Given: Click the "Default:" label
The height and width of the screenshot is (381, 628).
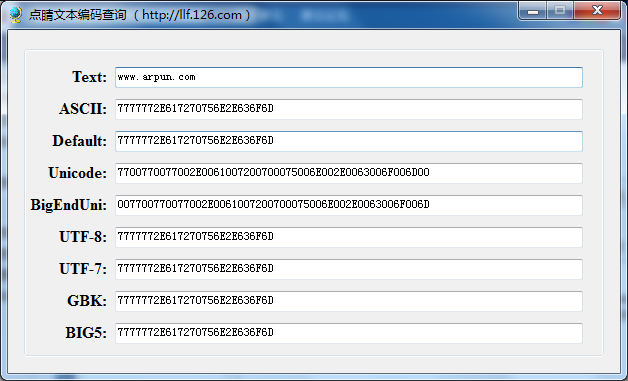Looking at the screenshot, I should [80, 141].
